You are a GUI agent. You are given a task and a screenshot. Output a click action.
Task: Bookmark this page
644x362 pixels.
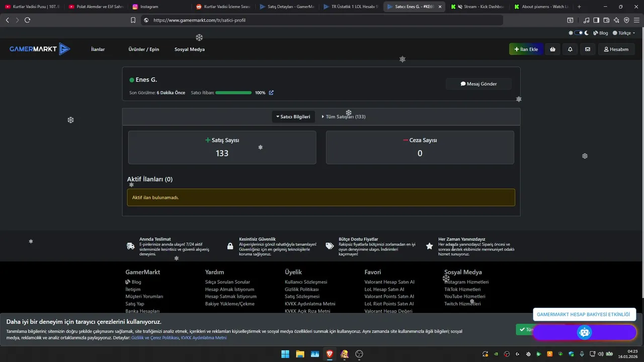pyautogui.click(x=133, y=20)
